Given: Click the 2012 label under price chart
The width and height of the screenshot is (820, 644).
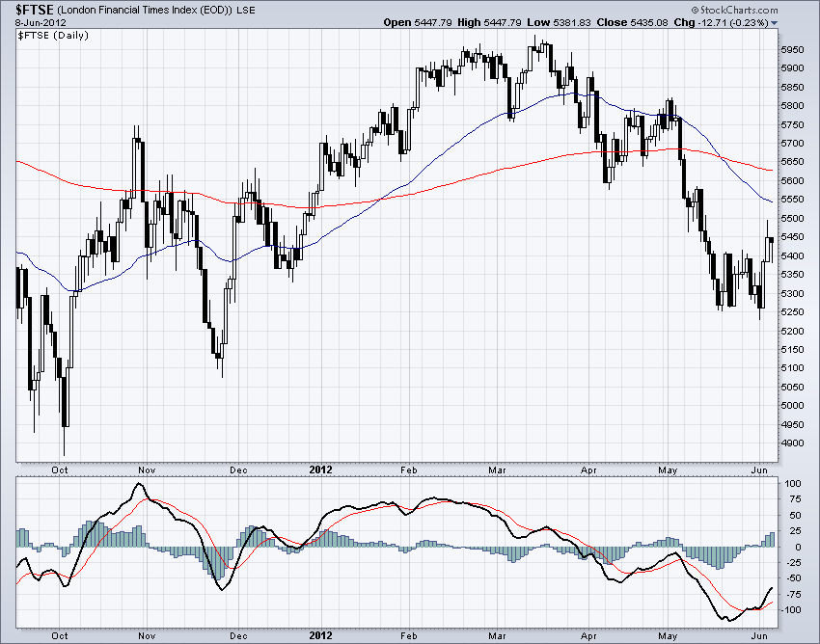Looking at the screenshot, I should click(x=320, y=470).
